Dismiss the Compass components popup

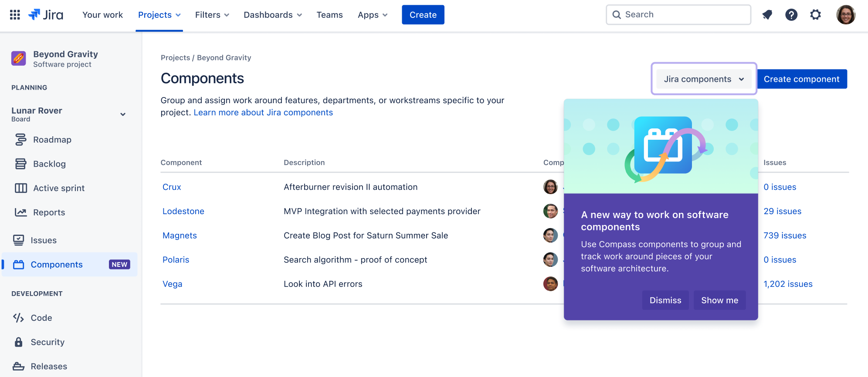point(665,300)
